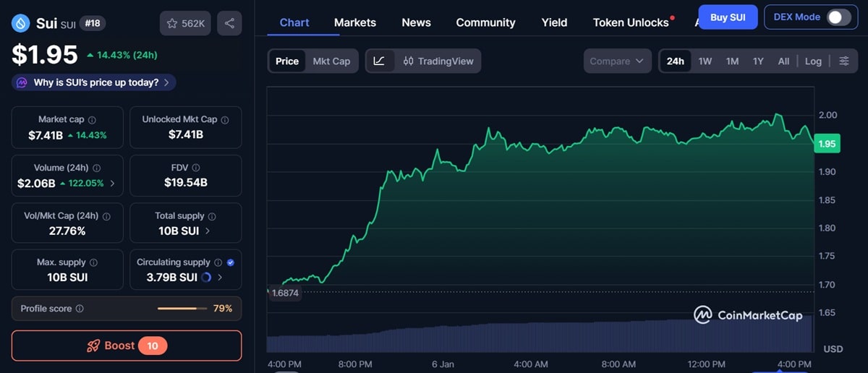Click info icon beside Vol/Mkt Cap (24h)
This screenshot has width=868, height=373.
click(x=106, y=216)
